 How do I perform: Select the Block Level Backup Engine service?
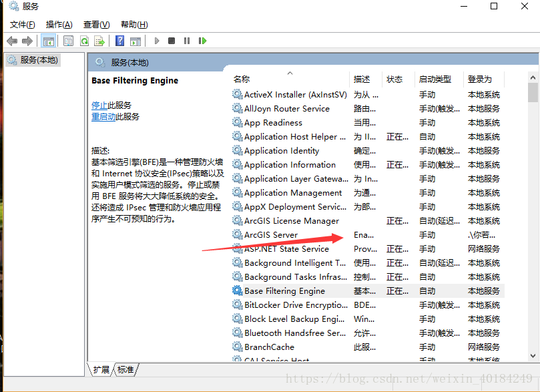pos(368,319)
